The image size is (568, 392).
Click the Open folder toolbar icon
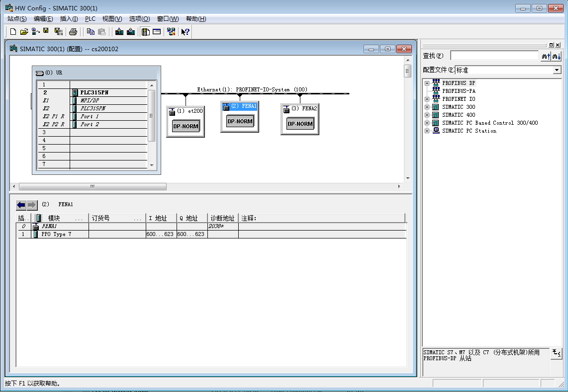click(24, 32)
